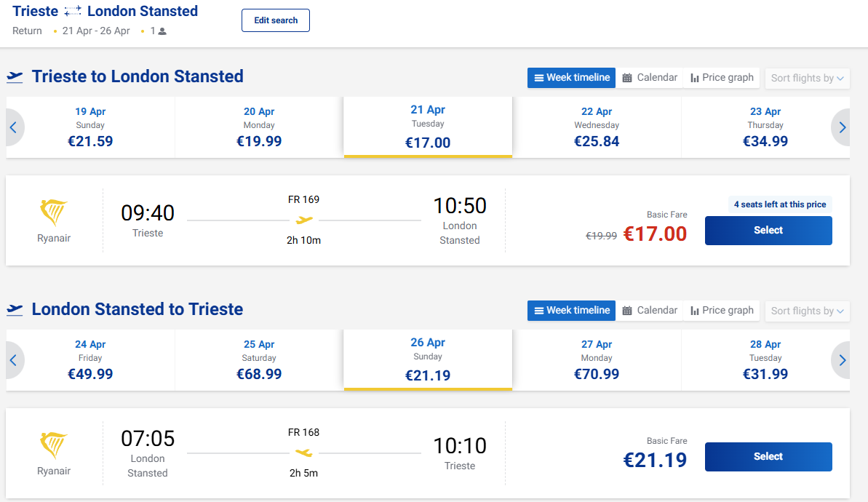The image size is (868, 502).
Task: Show Price graph for return flights
Action: coord(722,311)
